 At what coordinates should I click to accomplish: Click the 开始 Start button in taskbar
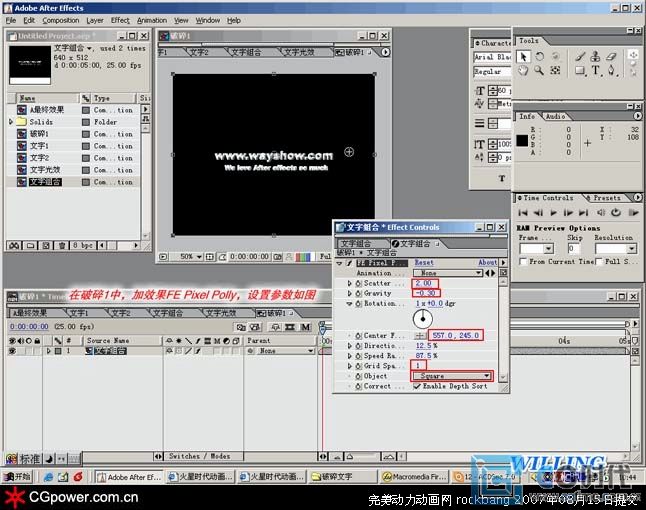click(x=17, y=477)
